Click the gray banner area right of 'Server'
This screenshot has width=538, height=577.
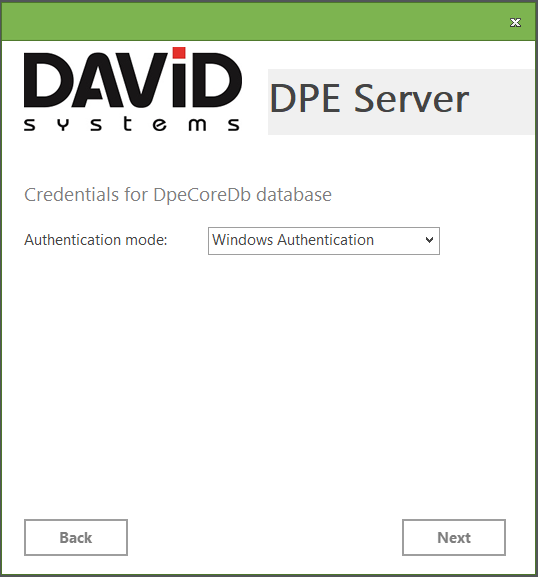(502, 102)
